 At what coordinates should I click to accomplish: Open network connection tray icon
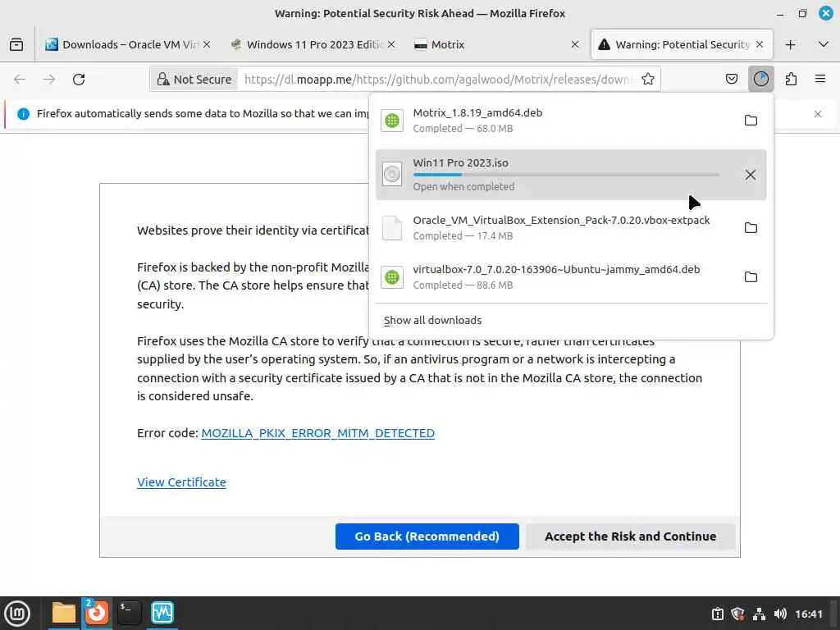click(759, 614)
